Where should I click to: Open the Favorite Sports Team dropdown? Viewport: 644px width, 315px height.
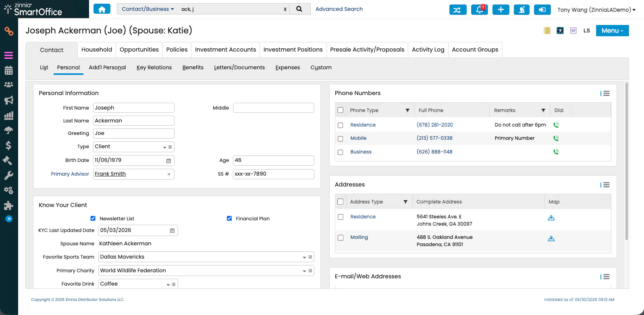click(x=304, y=257)
